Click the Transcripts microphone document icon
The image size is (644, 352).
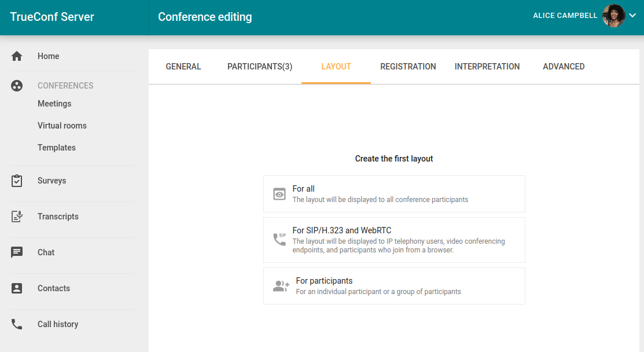pyautogui.click(x=17, y=217)
